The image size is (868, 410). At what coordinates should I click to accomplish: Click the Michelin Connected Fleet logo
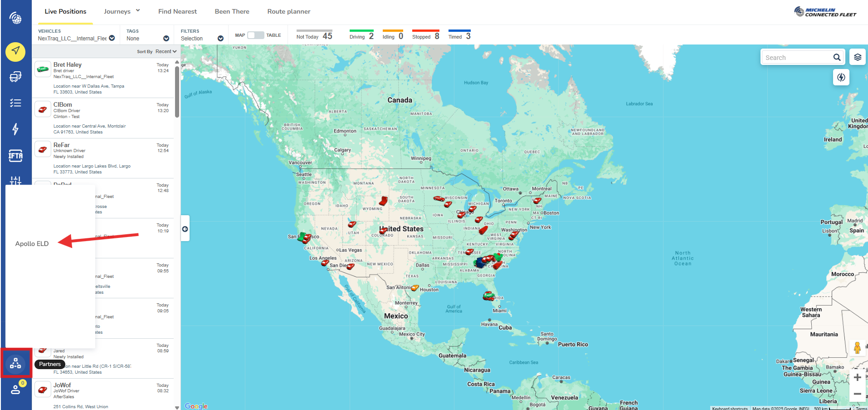click(x=825, y=11)
